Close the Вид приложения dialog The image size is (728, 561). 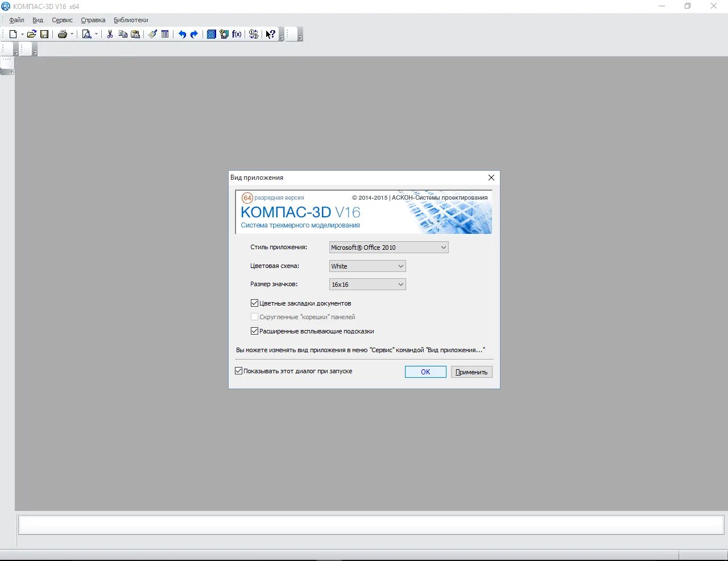[491, 178]
